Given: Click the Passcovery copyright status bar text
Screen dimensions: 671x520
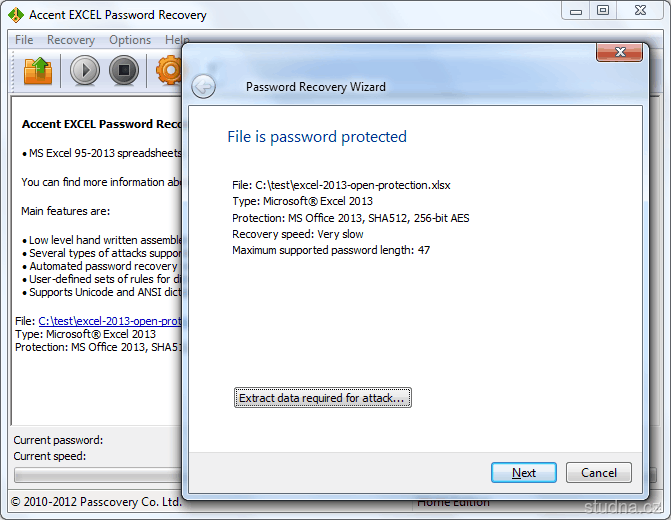Looking at the screenshot, I should click(x=96, y=501).
